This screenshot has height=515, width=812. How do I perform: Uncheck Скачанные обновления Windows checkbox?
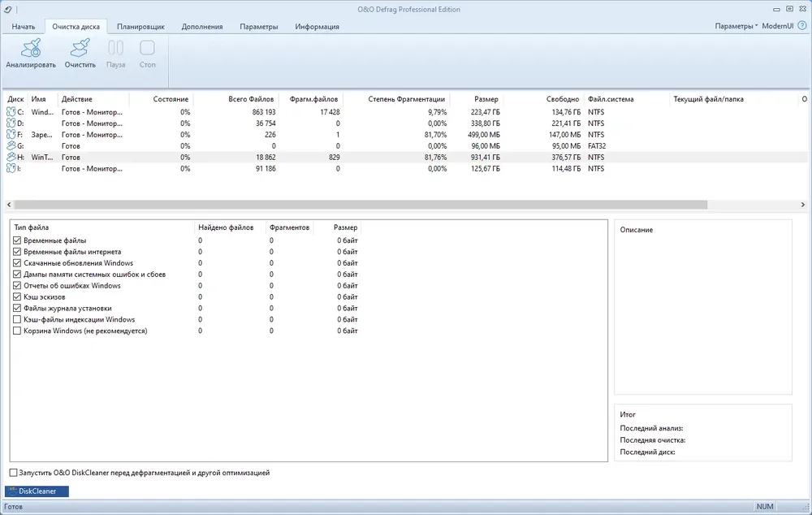pyautogui.click(x=17, y=263)
